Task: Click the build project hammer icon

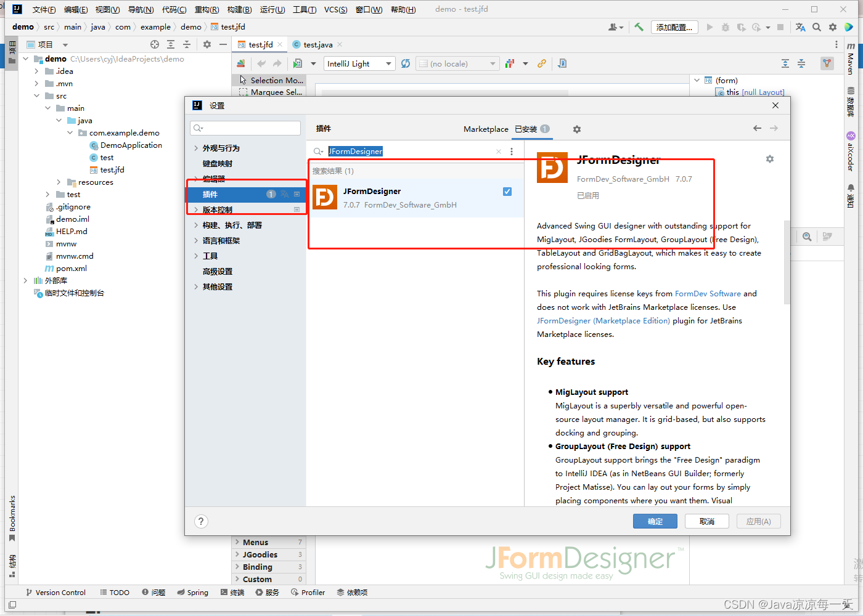Action: [639, 27]
